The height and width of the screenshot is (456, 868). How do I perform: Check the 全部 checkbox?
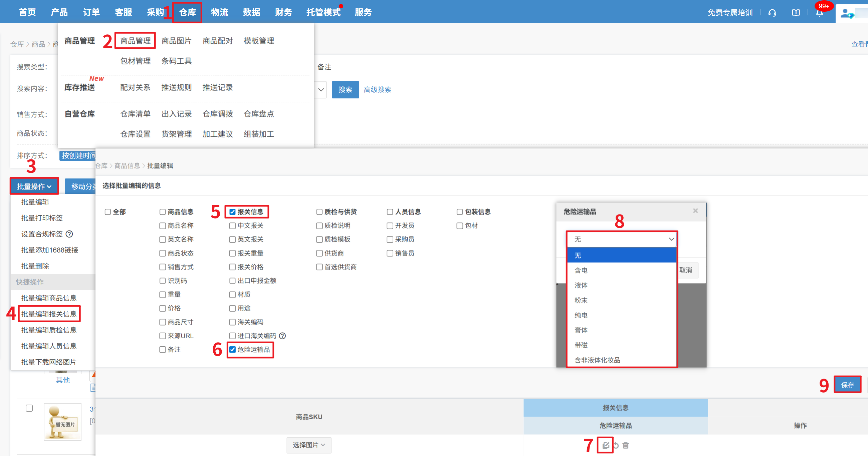click(108, 212)
